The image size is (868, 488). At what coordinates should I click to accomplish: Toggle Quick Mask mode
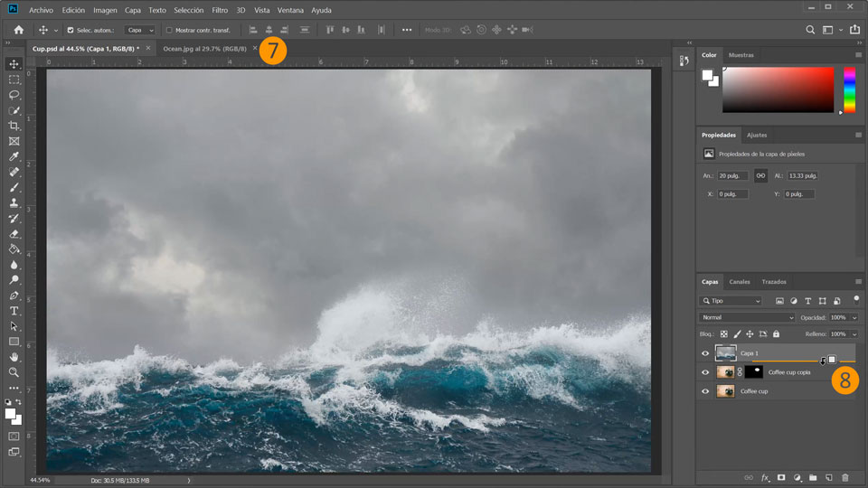14,436
